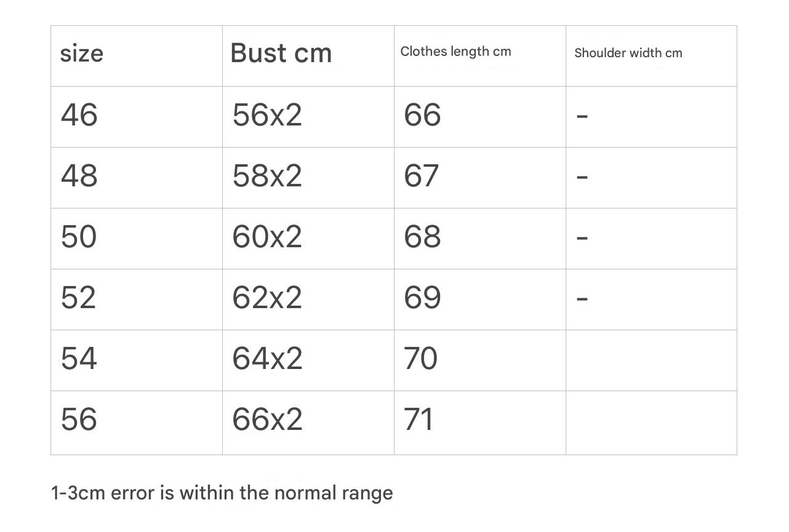Select the size 54 cell

79,359
